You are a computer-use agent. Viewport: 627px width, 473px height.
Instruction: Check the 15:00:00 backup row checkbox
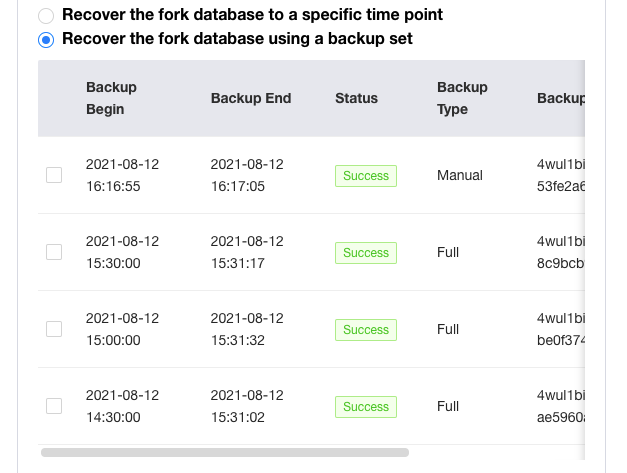coord(54,329)
